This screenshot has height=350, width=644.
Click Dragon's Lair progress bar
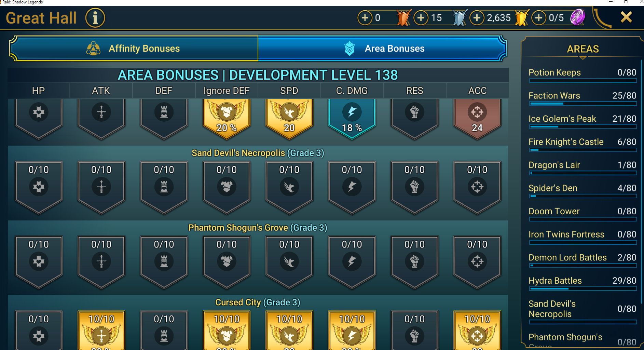[x=583, y=173]
